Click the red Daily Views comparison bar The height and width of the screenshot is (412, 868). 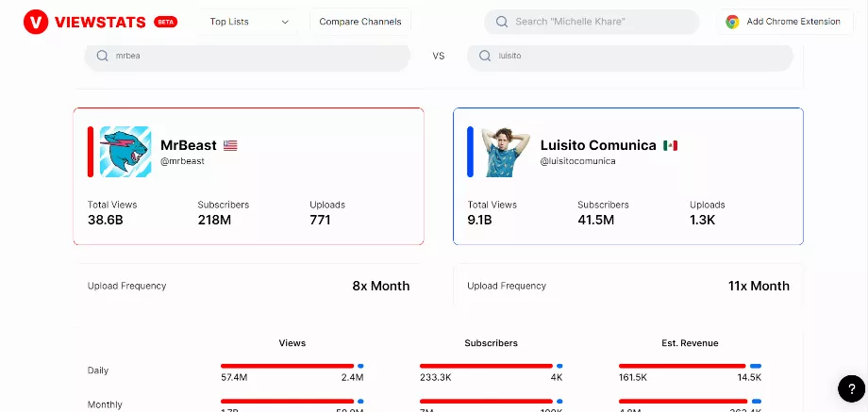[288, 366]
